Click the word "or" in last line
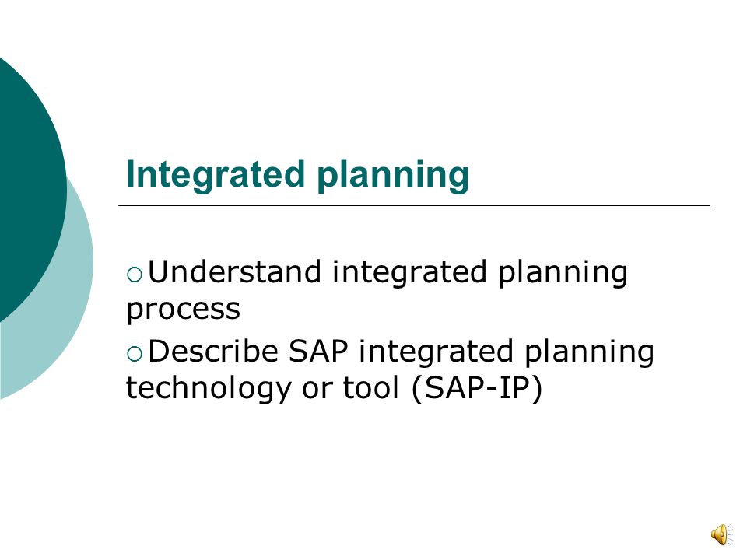Image resolution: width=747 pixels, height=560 pixels. [x=317, y=390]
